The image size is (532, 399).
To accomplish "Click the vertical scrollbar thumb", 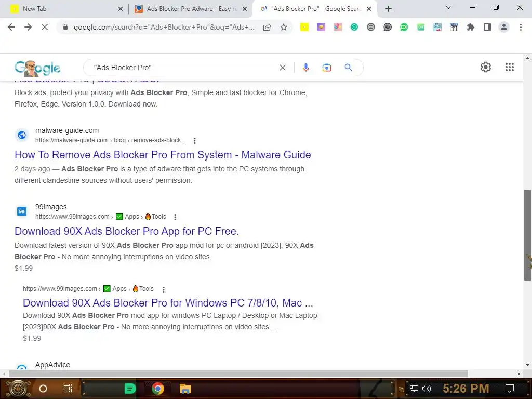I will (x=527, y=235).
